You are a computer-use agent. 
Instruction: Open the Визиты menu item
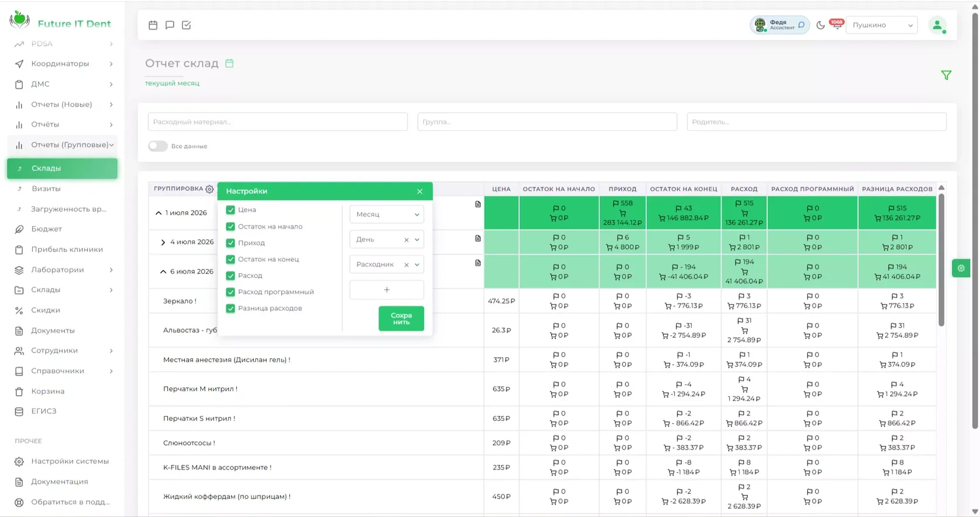[x=46, y=188]
